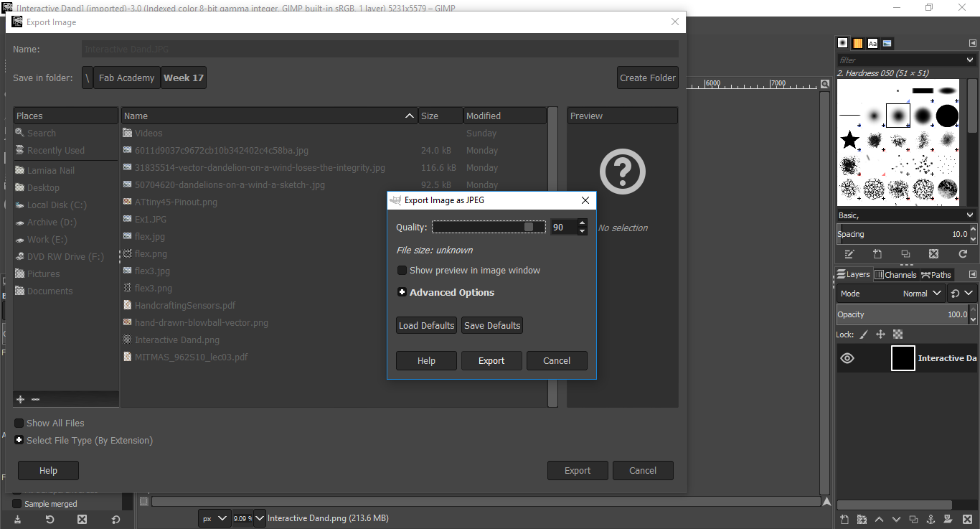Viewport: 980px width, 529px height.
Task: Adjust the JPEG Quality slider
Action: click(489, 227)
